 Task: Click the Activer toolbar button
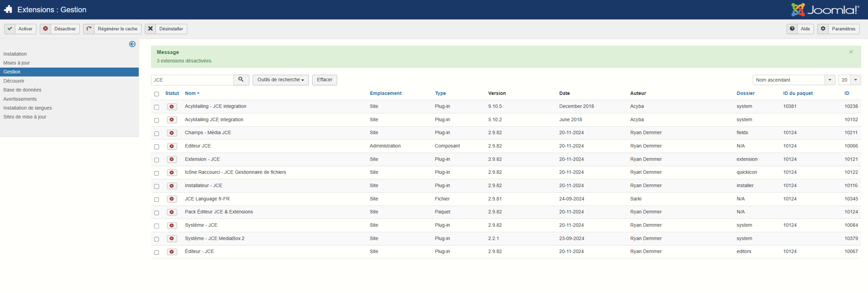pyautogui.click(x=20, y=29)
